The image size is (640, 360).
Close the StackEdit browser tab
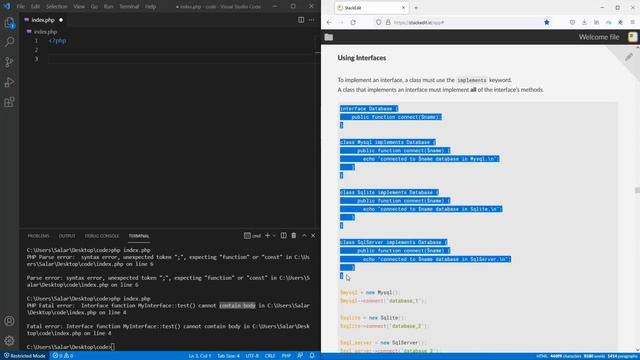pos(403,8)
